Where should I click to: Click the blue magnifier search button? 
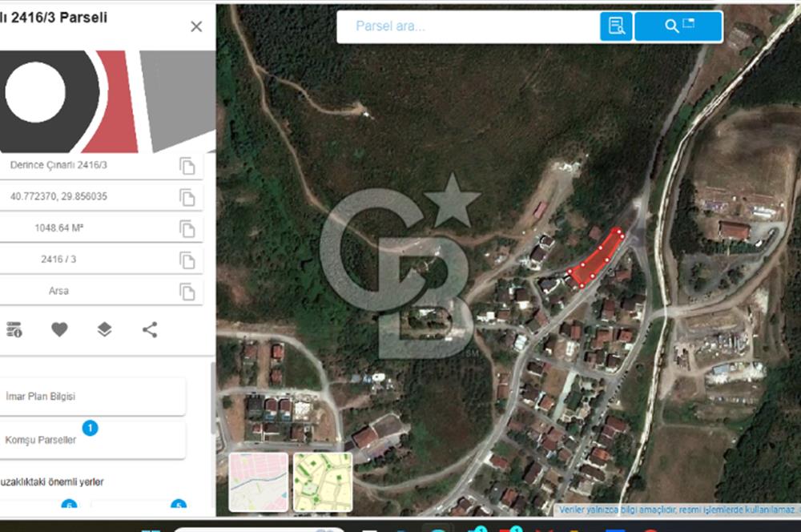[678, 26]
